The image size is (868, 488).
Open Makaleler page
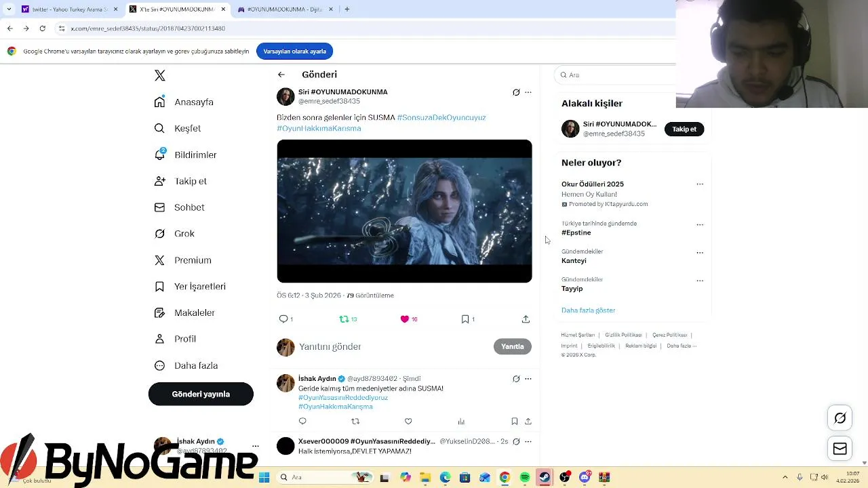(184, 312)
